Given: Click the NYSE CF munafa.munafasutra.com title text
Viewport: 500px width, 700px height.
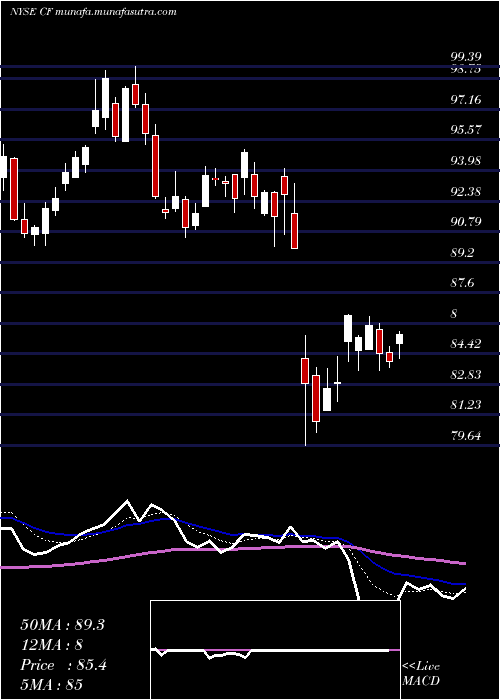Looking at the screenshot, I should [x=93, y=12].
